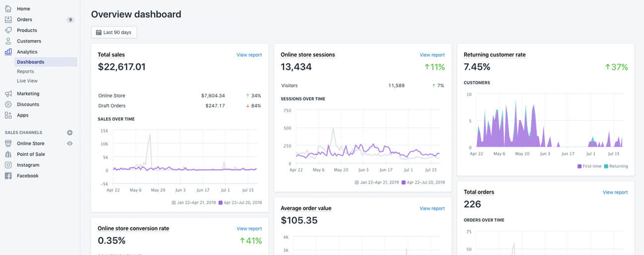Open the Last 90 days date picker
The width and height of the screenshot is (644, 255).
point(114,32)
